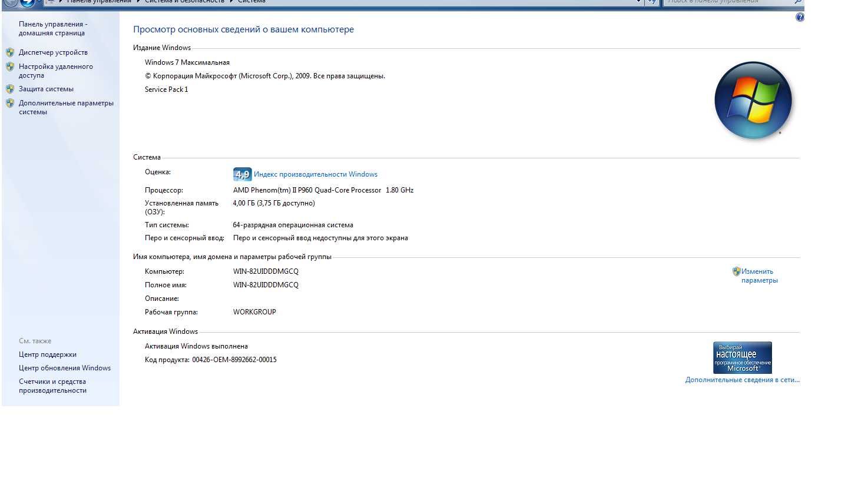Click the Издание Windows section header
The height and width of the screenshot is (504, 848).
coord(162,48)
